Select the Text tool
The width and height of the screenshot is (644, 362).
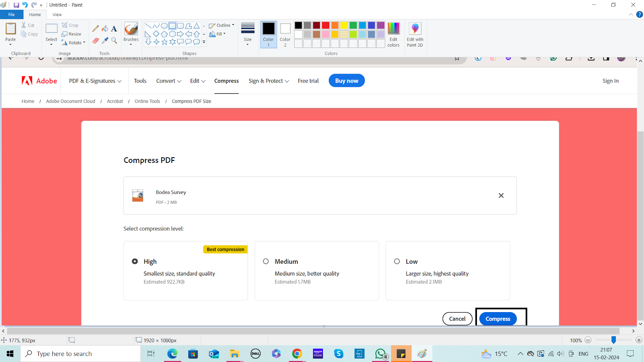[x=114, y=29]
